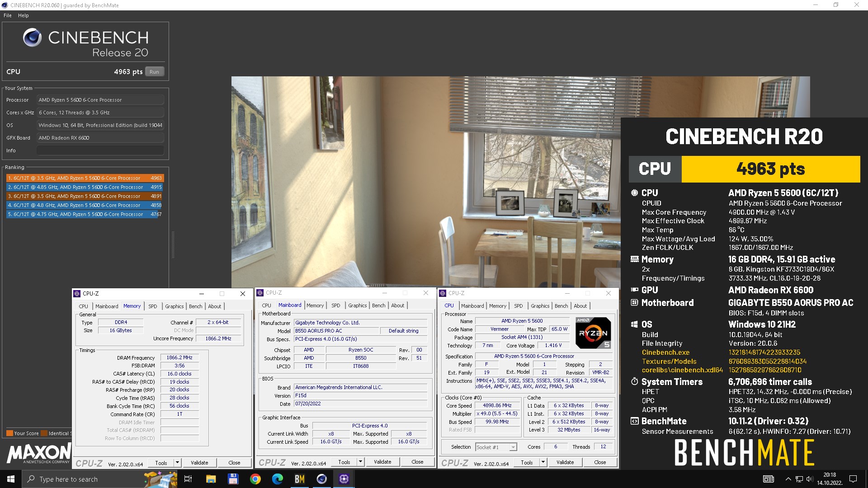Click the Core Speed value 4898.86 MHz
Image resolution: width=868 pixels, height=488 pixels.
[x=497, y=406]
